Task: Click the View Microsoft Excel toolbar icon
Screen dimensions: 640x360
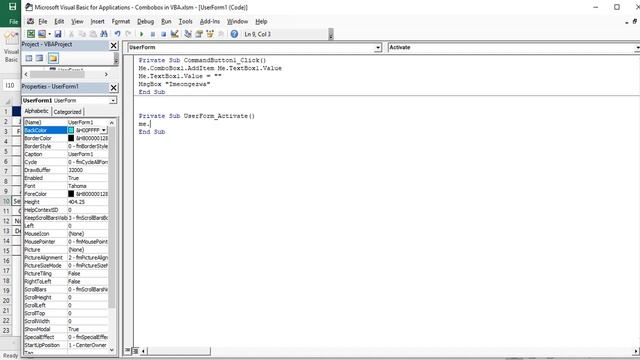Action: point(31,34)
